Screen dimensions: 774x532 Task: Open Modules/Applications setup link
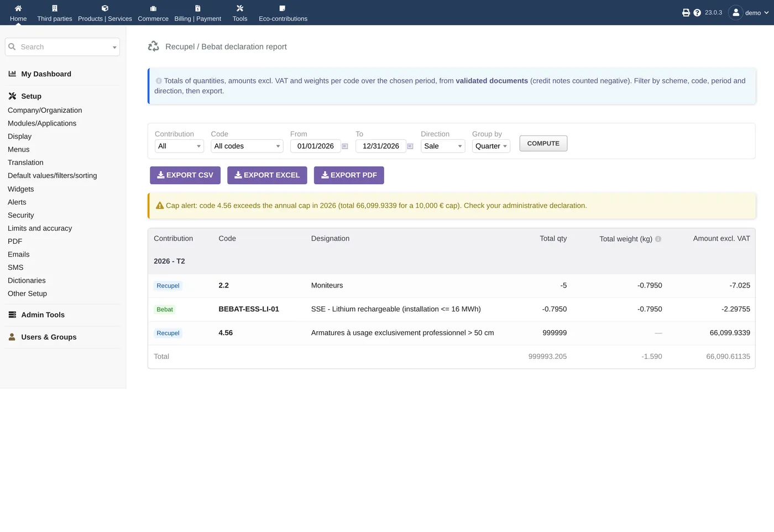pyautogui.click(x=42, y=123)
